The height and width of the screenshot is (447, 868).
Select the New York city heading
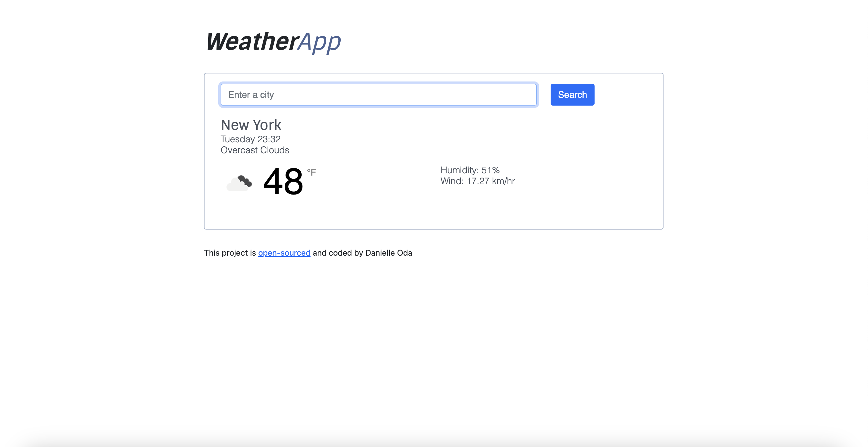click(251, 125)
